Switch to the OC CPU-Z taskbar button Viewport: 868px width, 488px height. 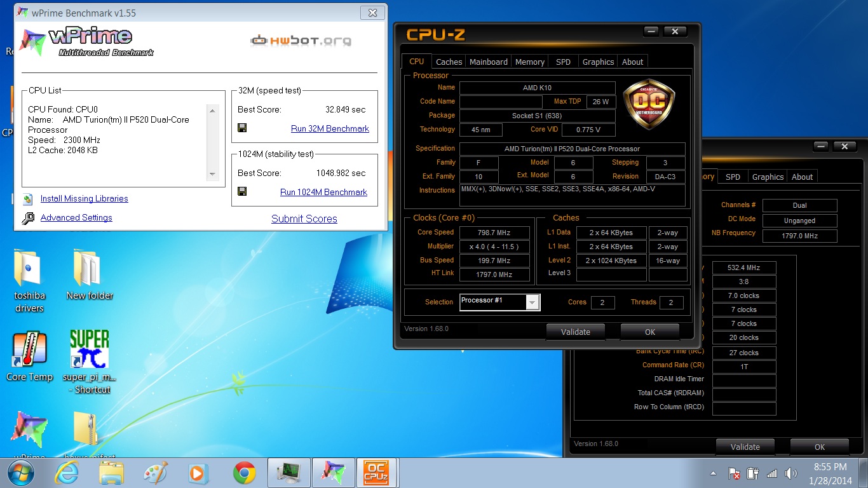(378, 473)
